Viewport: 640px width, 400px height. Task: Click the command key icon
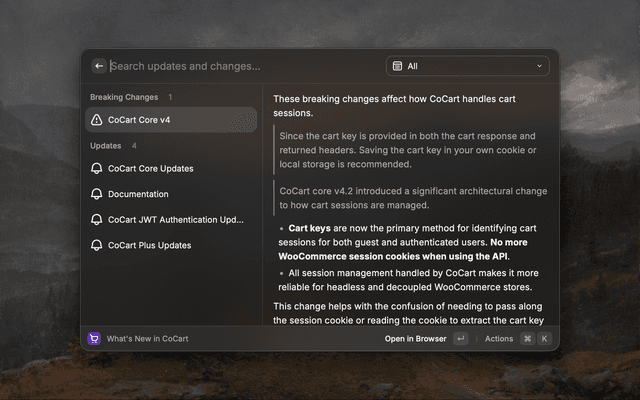point(528,338)
